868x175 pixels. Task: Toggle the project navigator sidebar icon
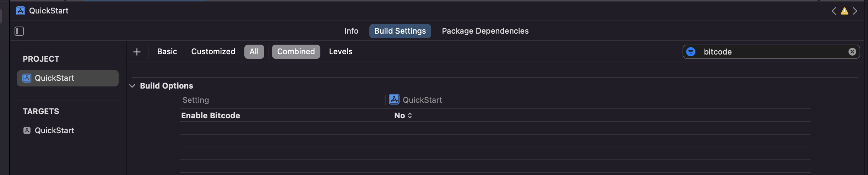tap(19, 31)
